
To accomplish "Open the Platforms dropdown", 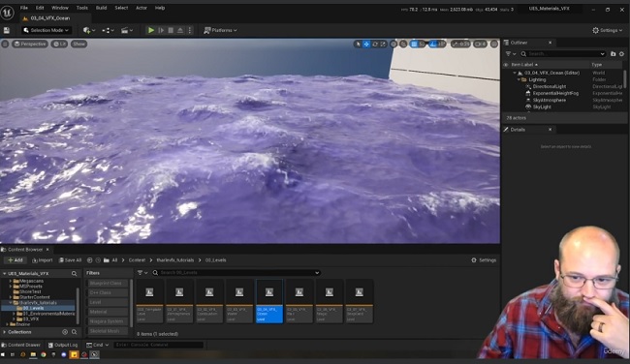I will pos(220,30).
